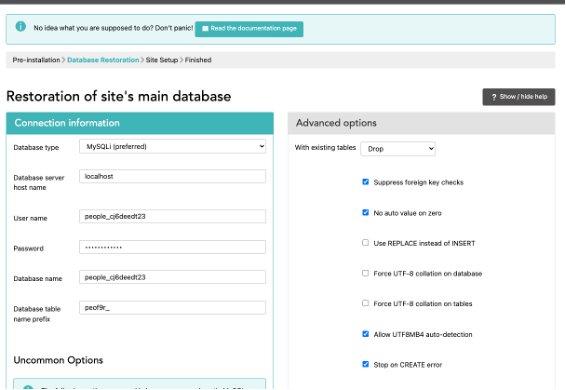
Task: Click the Advanced options panel header
Action: coord(421,123)
